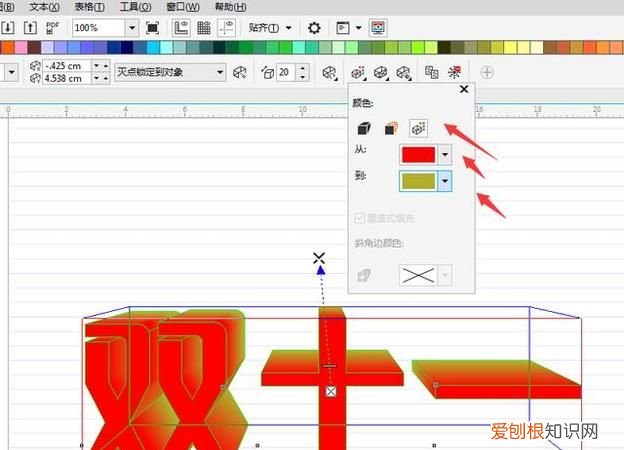The height and width of the screenshot is (450, 624).
Task: Click the olive 到 color swatch
Action: (x=418, y=181)
